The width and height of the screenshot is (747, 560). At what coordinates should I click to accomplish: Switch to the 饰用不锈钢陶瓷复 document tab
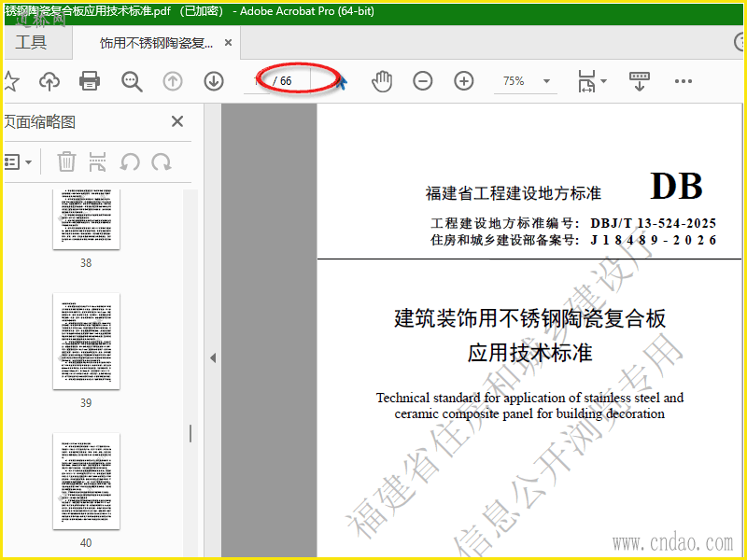pos(156,43)
